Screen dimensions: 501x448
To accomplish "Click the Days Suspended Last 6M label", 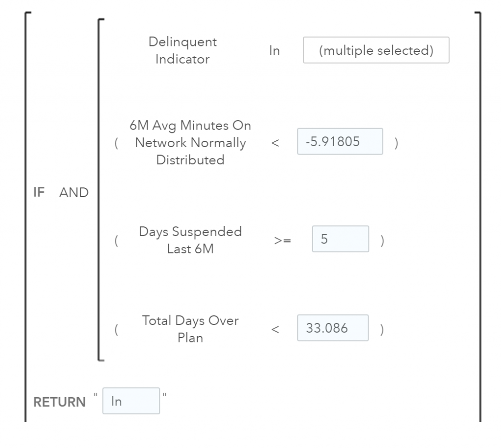I will click(190, 240).
